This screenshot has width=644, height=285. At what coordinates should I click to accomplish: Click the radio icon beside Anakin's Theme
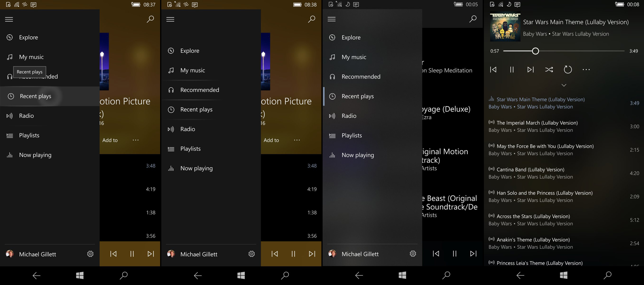click(x=491, y=239)
